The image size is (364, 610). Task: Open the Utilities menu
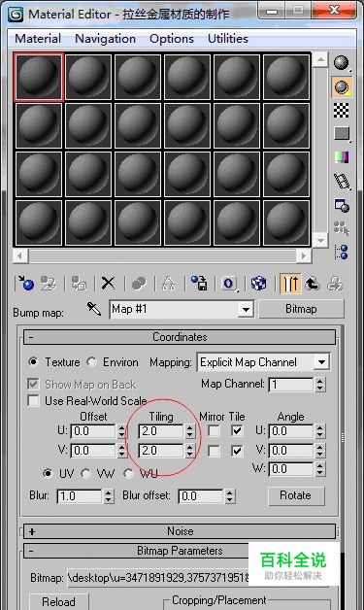(228, 39)
